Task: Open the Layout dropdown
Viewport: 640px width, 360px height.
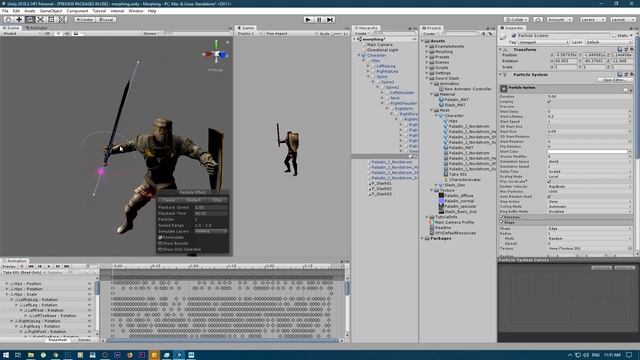Action: [x=622, y=19]
